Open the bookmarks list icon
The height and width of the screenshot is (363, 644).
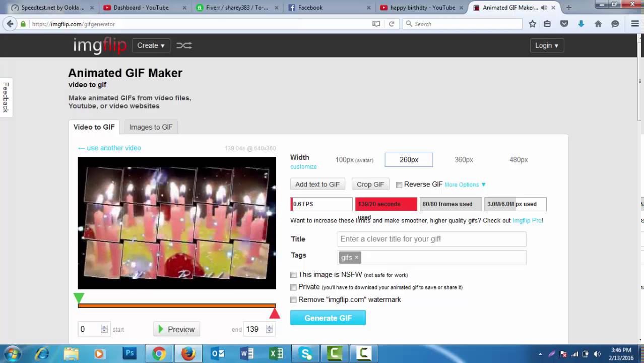(548, 24)
